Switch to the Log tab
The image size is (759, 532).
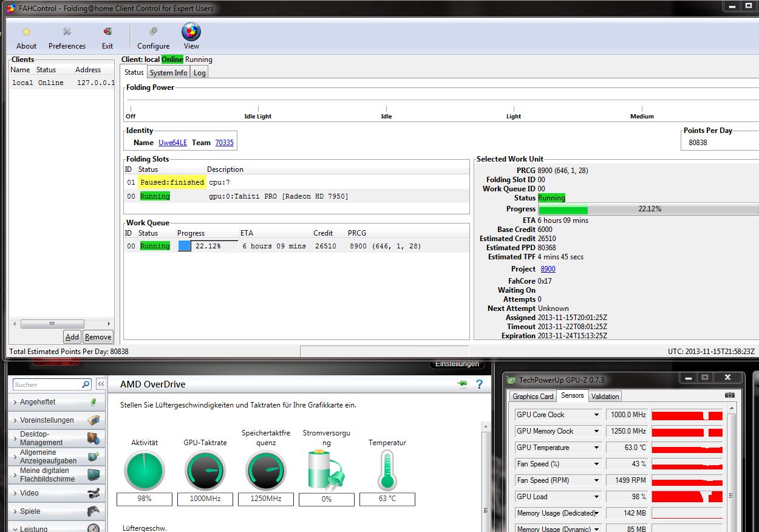click(199, 73)
